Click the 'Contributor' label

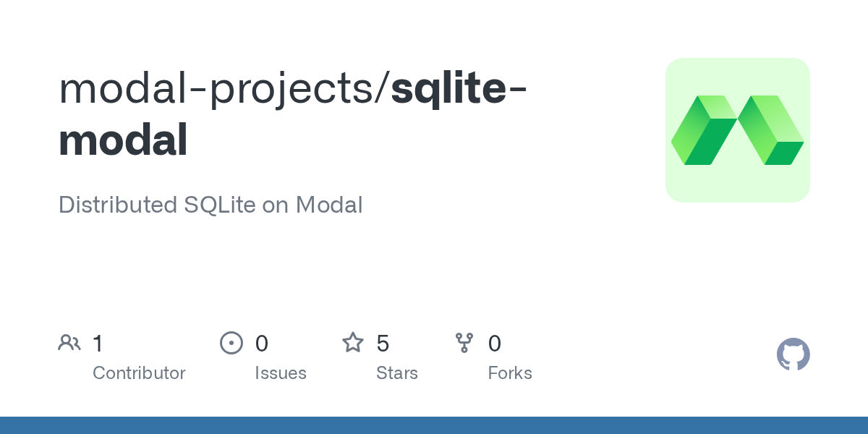(139, 373)
